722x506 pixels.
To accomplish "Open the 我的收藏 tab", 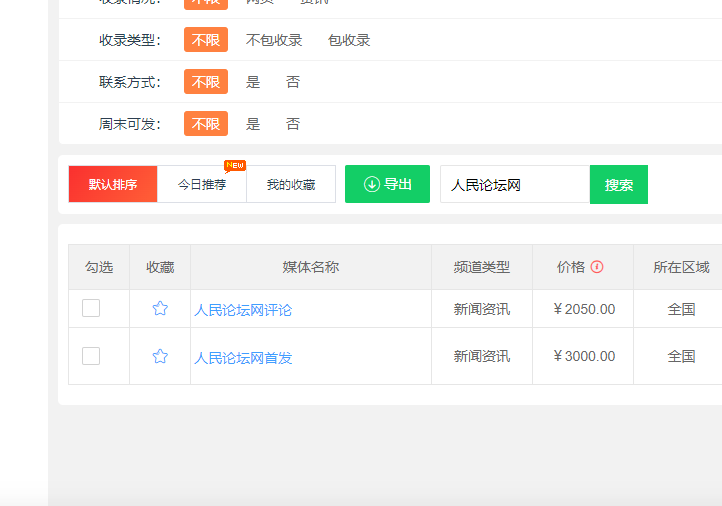I will [291, 184].
